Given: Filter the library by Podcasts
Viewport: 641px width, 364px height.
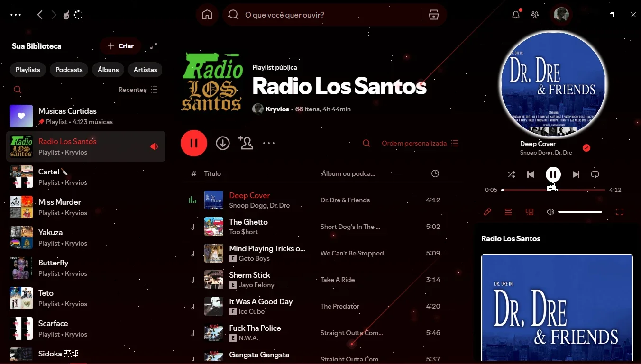Looking at the screenshot, I should click(x=69, y=70).
